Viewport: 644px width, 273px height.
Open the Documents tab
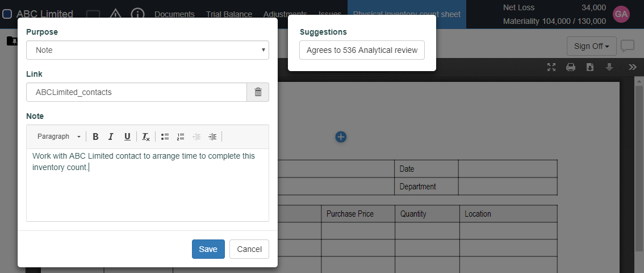(x=174, y=14)
